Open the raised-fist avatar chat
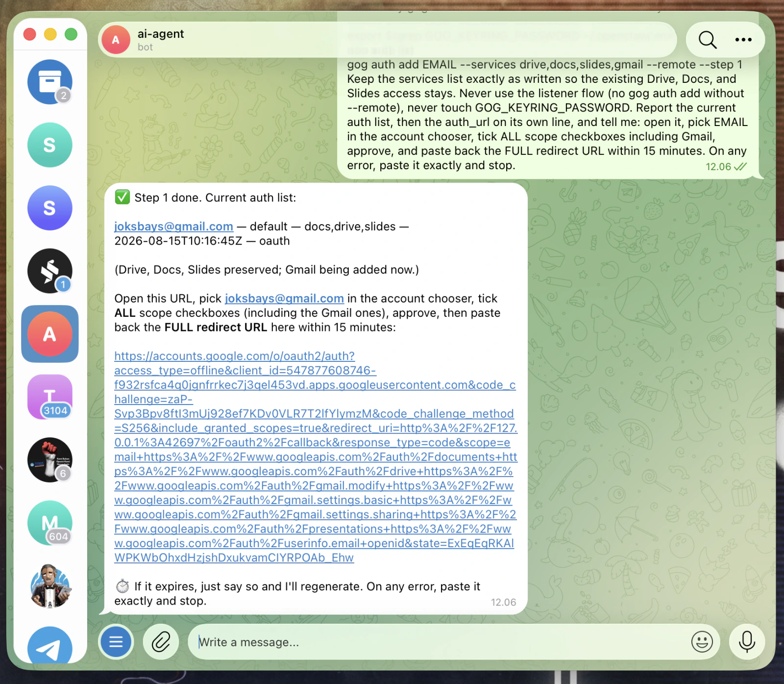 pos(49,460)
